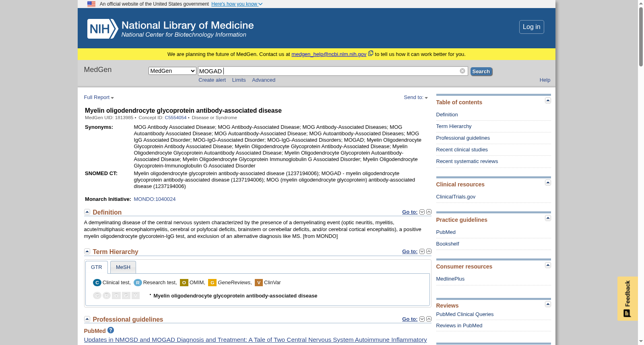Collapse the Professional guidelines section
The width and height of the screenshot is (644, 345).
(x=87, y=319)
